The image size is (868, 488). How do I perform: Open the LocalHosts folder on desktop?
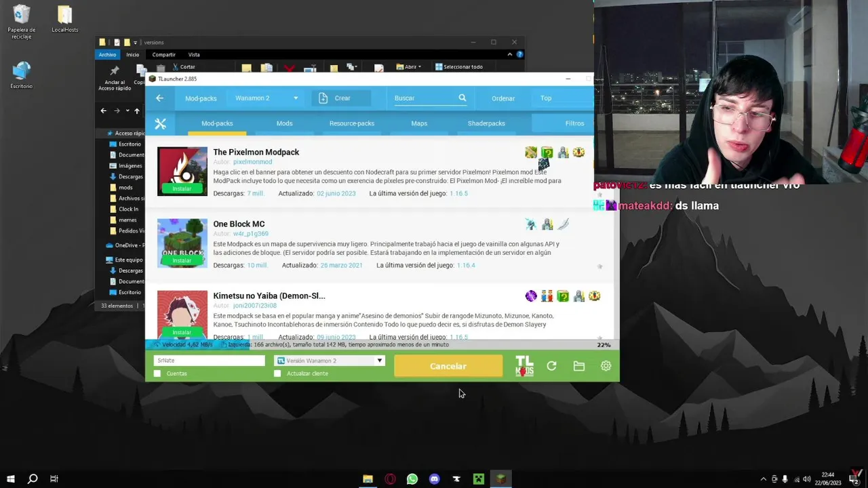(64, 19)
